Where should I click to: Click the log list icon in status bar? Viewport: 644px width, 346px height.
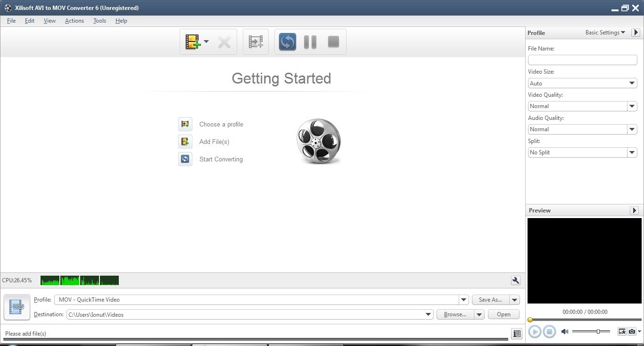[517, 334]
